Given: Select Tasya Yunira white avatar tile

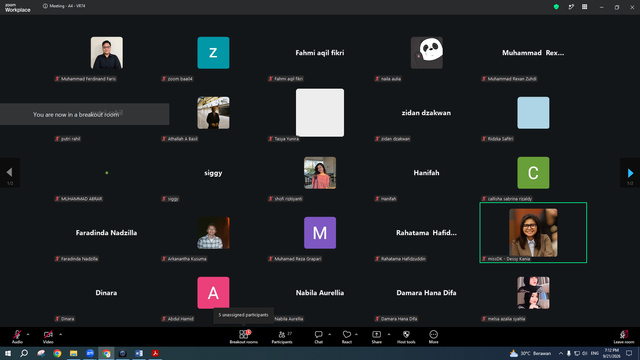Looking at the screenshot, I should [x=320, y=113].
